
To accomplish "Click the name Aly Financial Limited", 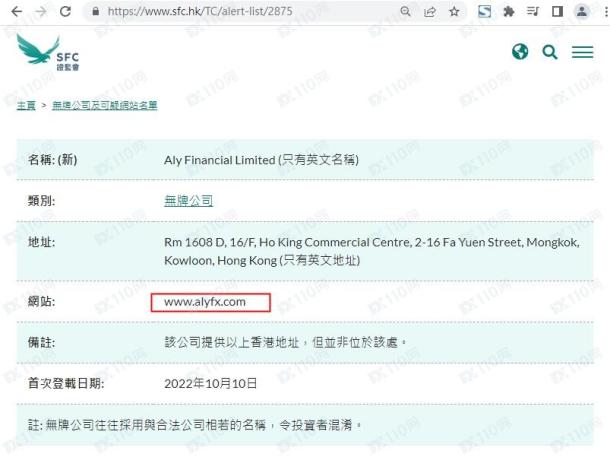I will pos(220,160).
